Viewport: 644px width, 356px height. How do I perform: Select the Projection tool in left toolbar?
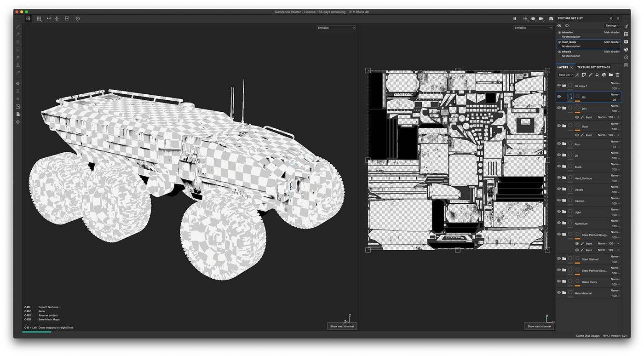point(18,42)
